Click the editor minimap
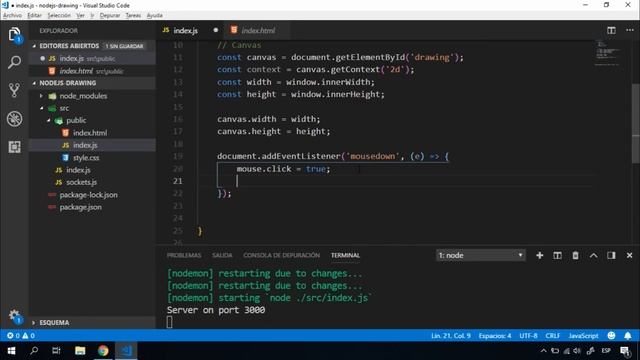Image resolution: width=640 pixels, height=360 pixels. pyautogui.click(x=608, y=53)
